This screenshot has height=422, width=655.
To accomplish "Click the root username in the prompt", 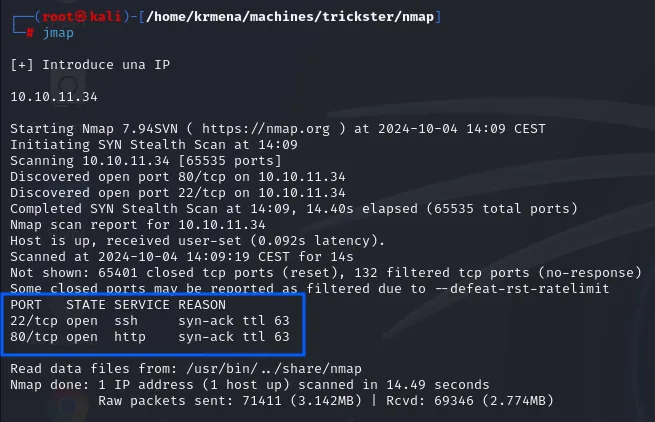I will pyautogui.click(x=58, y=16).
